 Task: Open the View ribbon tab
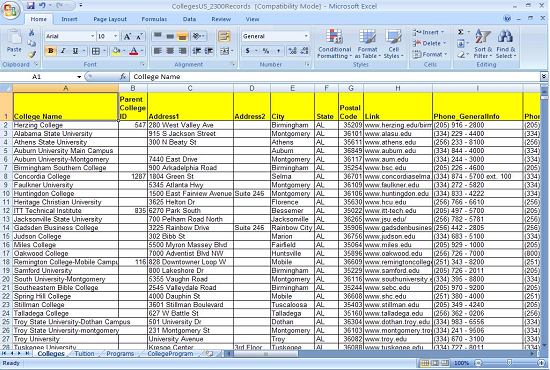[252, 19]
